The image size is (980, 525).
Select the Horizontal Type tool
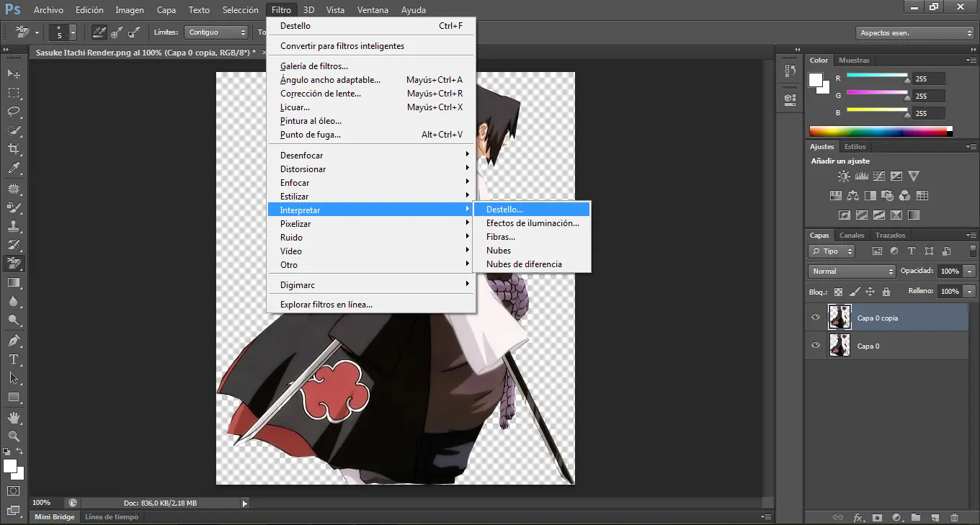click(x=13, y=359)
